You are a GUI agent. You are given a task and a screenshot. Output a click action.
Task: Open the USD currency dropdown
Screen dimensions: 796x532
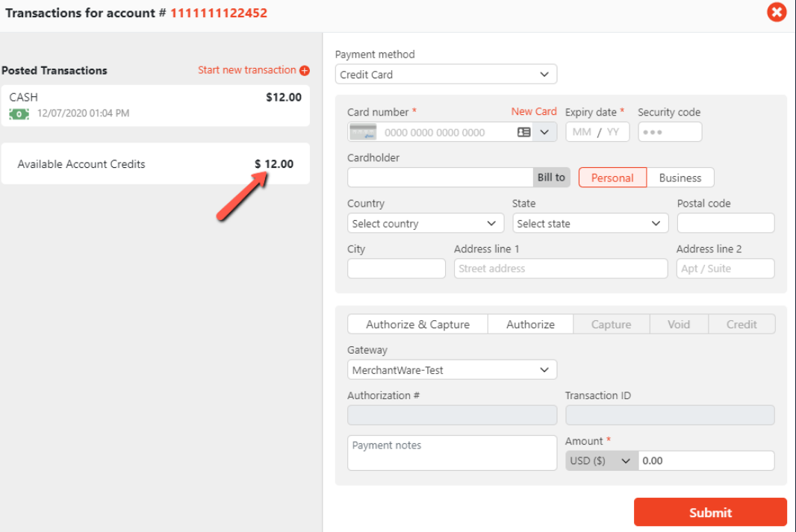tap(601, 460)
